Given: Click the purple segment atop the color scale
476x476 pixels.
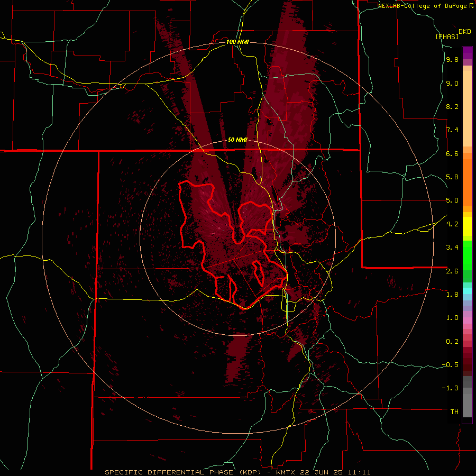Looking at the screenshot, I should tap(467, 53).
